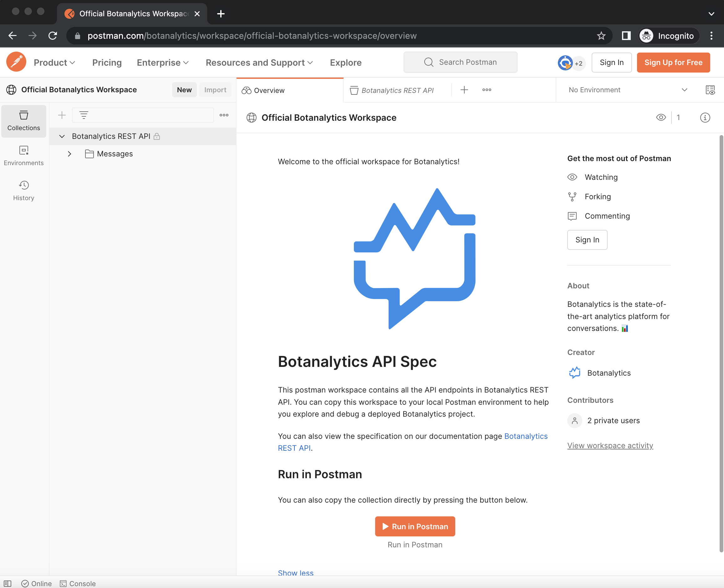Click the Botanalytics creator name

[609, 373]
